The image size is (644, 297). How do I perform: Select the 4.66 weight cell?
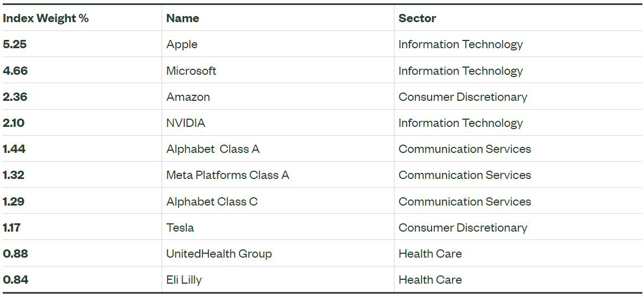pos(15,71)
